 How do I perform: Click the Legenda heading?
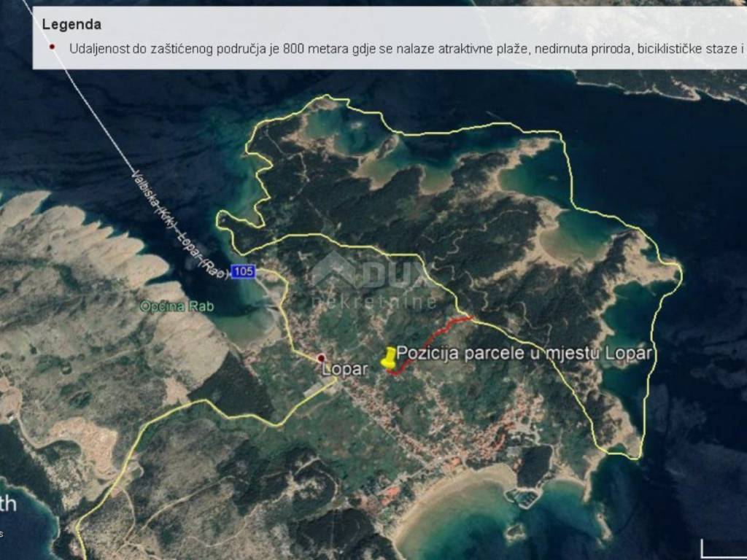click(71, 24)
